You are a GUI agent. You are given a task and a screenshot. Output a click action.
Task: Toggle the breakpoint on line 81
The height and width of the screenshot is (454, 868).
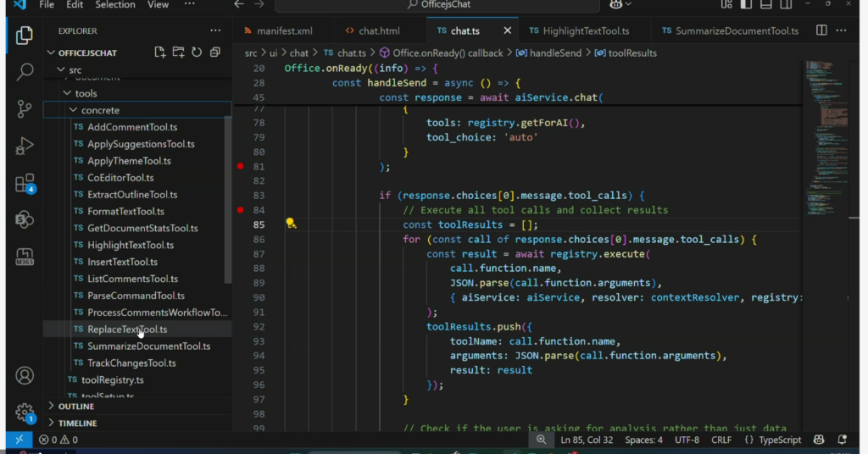(241, 167)
